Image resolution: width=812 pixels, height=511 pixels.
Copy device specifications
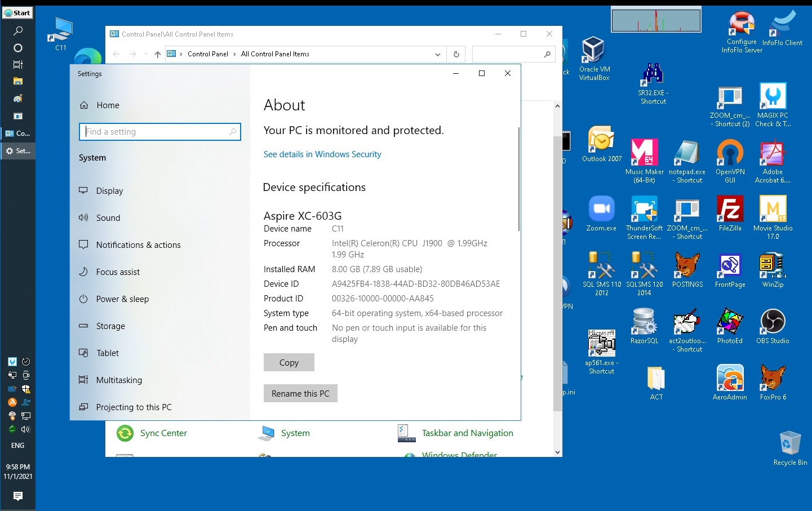(289, 362)
